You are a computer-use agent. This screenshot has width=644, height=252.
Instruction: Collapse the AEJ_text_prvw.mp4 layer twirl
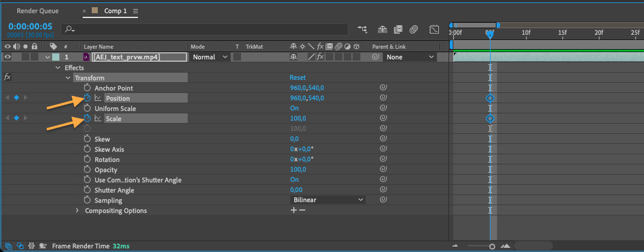point(47,57)
